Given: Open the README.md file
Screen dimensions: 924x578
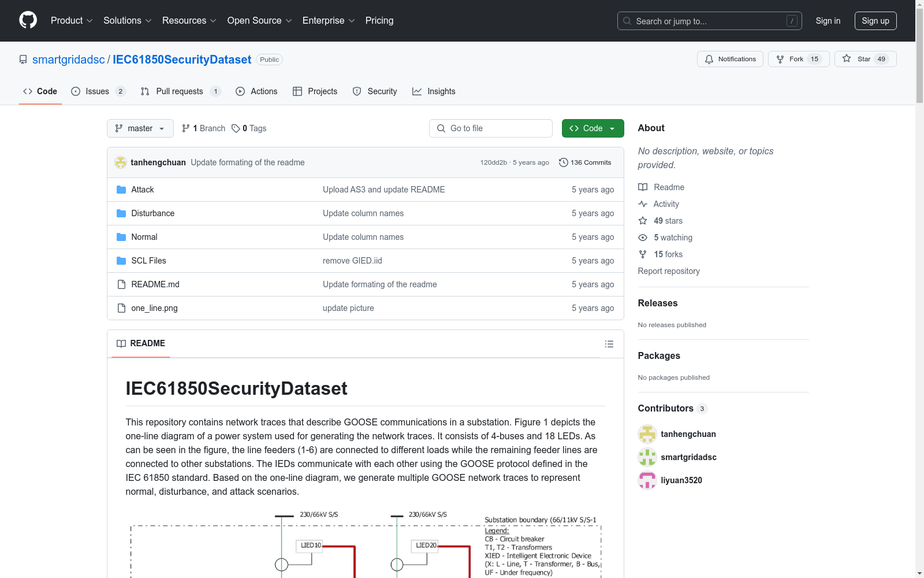Looking at the screenshot, I should [x=155, y=284].
